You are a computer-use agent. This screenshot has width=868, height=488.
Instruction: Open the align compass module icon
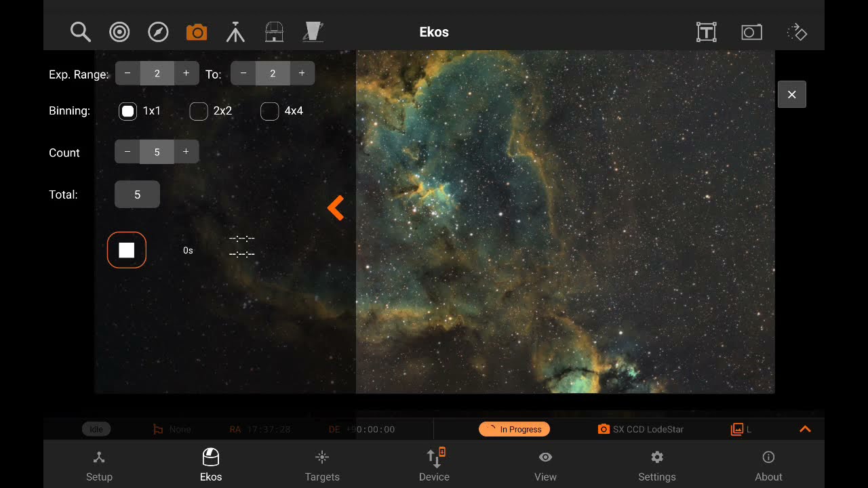(158, 32)
